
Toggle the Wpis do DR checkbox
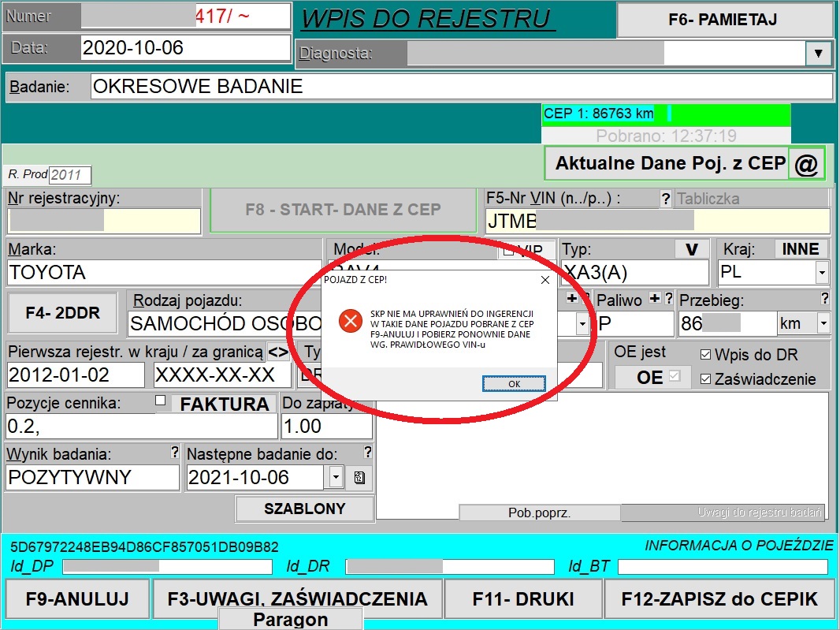(705, 354)
